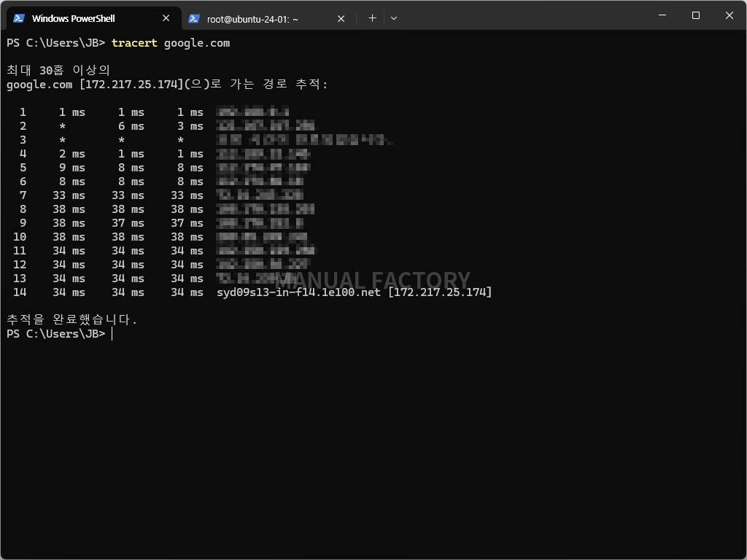The width and height of the screenshot is (747, 560).
Task: Click the 'tracert' command text
Action: tap(134, 43)
